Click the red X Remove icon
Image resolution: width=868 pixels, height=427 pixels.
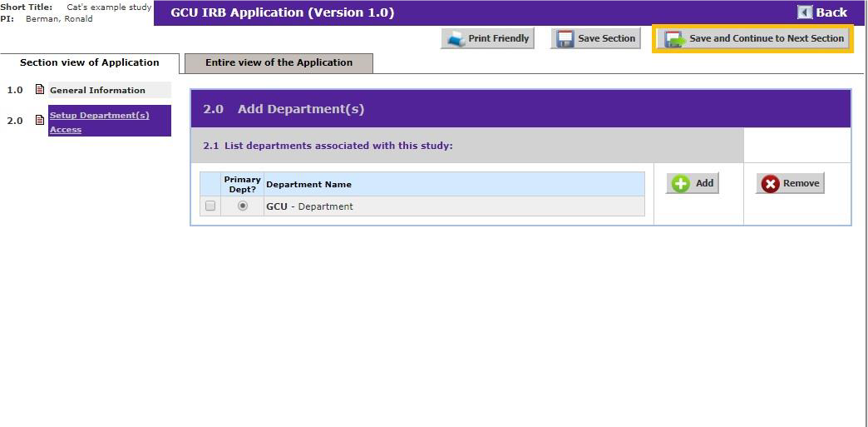(x=770, y=184)
